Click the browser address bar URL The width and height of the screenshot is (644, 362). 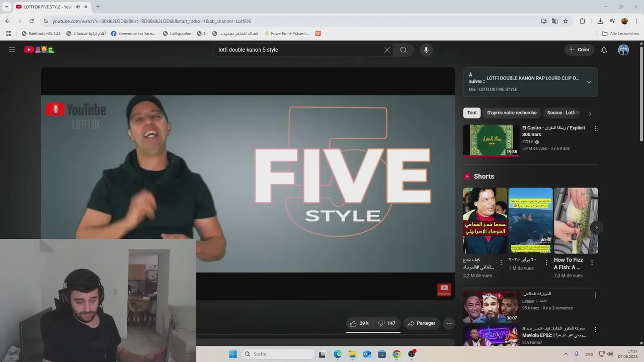152,21
